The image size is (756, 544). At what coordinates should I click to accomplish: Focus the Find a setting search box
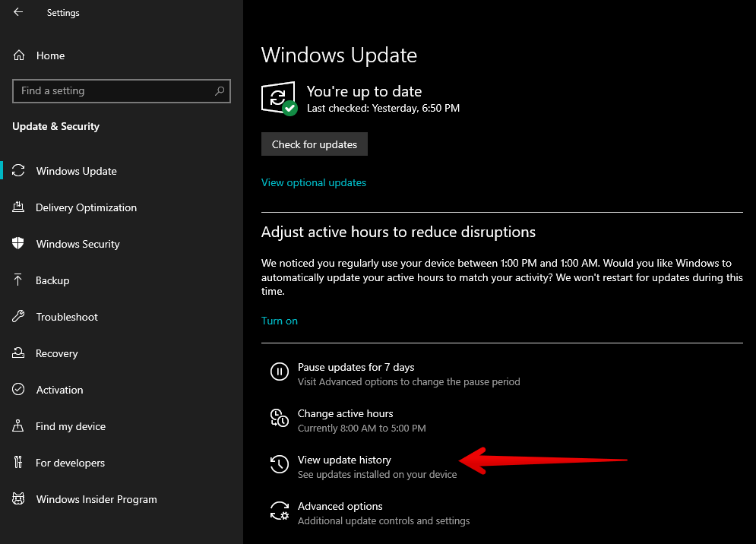pos(122,90)
